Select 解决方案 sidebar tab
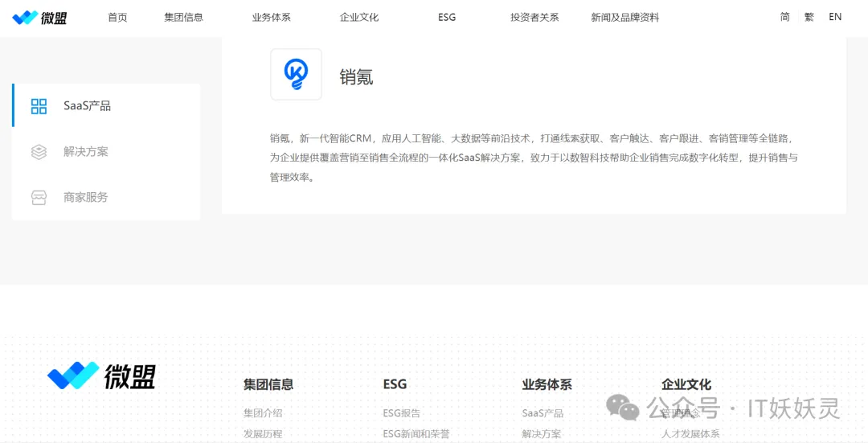This screenshot has width=868, height=443. [x=106, y=152]
